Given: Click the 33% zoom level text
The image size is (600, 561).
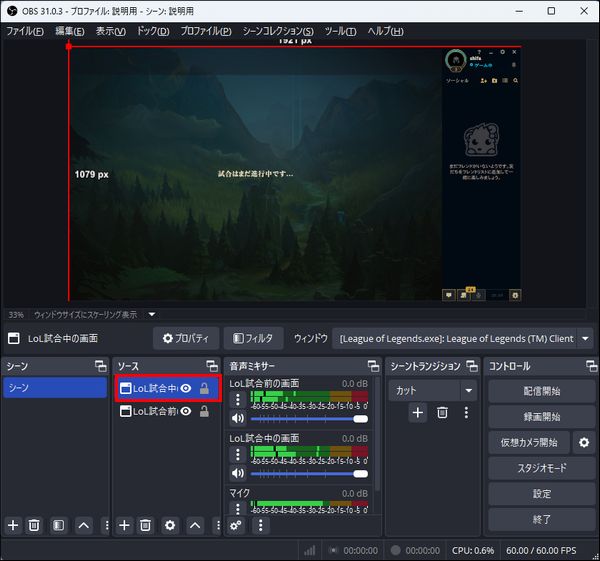Looking at the screenshot, I should click(x=16, y=315).
